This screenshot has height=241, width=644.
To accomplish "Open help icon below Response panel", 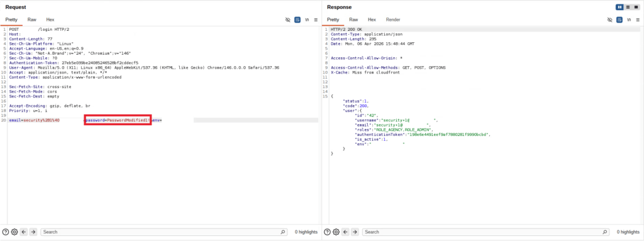I will point(328,232).
